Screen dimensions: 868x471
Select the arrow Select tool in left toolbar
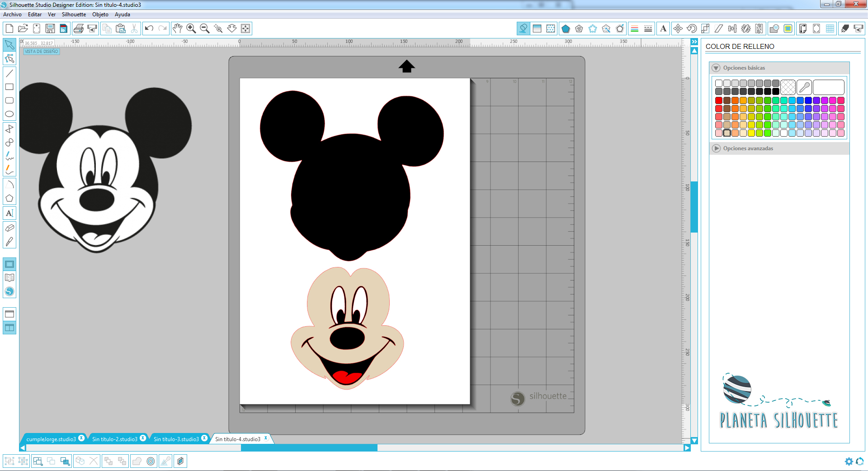click(9, 45)
